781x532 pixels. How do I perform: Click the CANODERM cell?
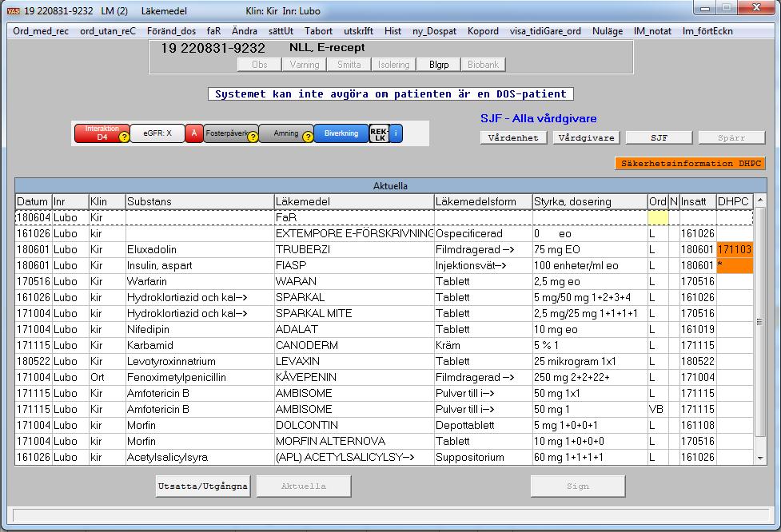tap(354, 345)
